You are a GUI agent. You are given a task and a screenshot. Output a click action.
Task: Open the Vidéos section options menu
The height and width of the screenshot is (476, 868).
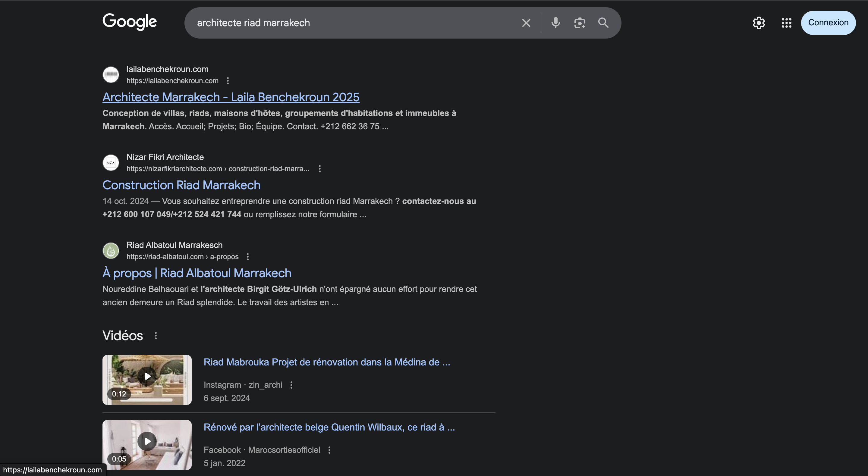(156, 336)
